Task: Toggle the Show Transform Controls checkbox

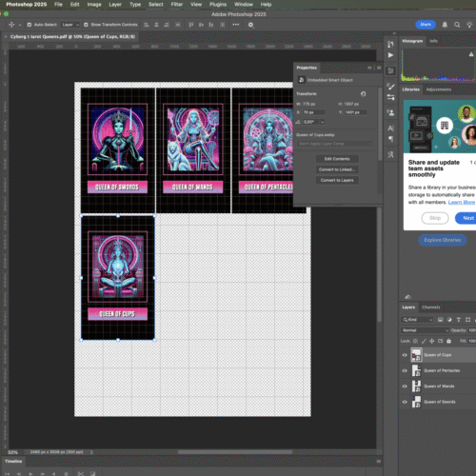Action: click(86, 25)
